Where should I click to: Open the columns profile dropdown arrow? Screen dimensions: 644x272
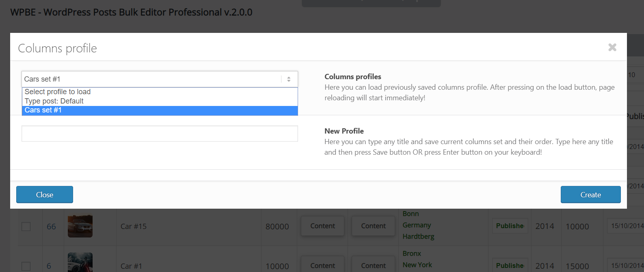click(289, 79)
